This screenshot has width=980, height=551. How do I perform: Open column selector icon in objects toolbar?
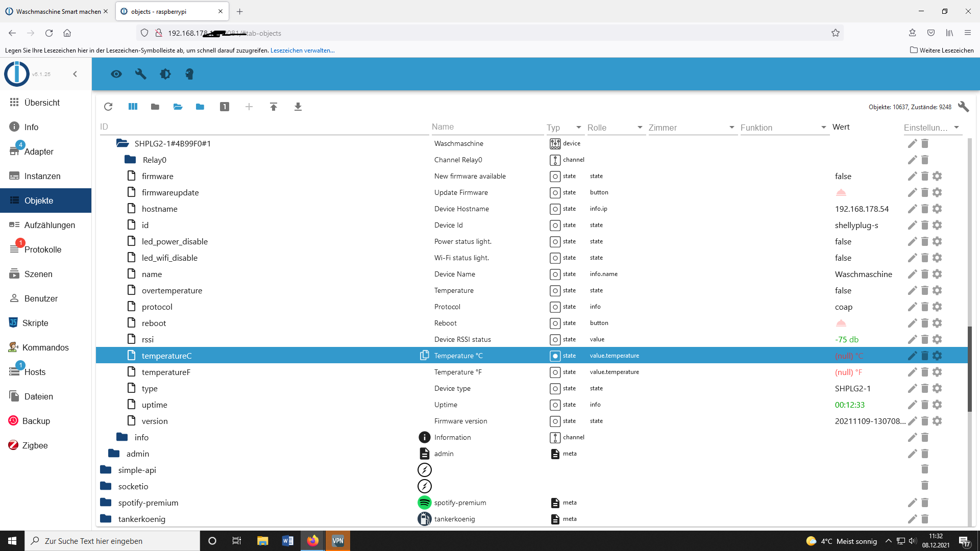[133, 107]
